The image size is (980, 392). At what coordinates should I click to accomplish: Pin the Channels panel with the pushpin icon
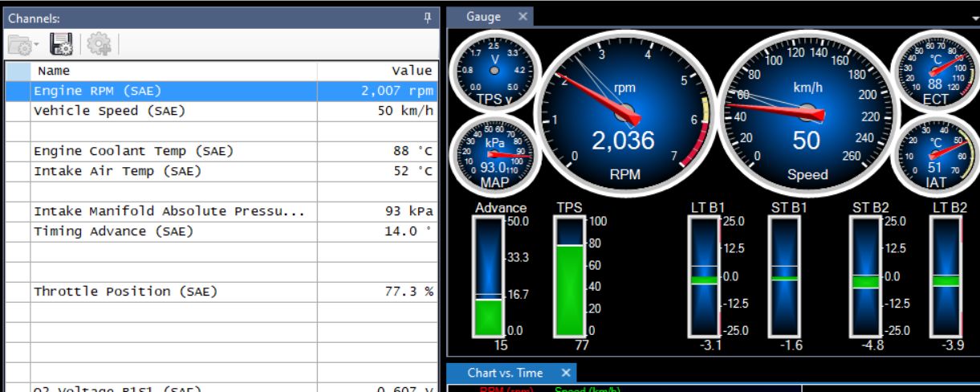coord(428,18)
